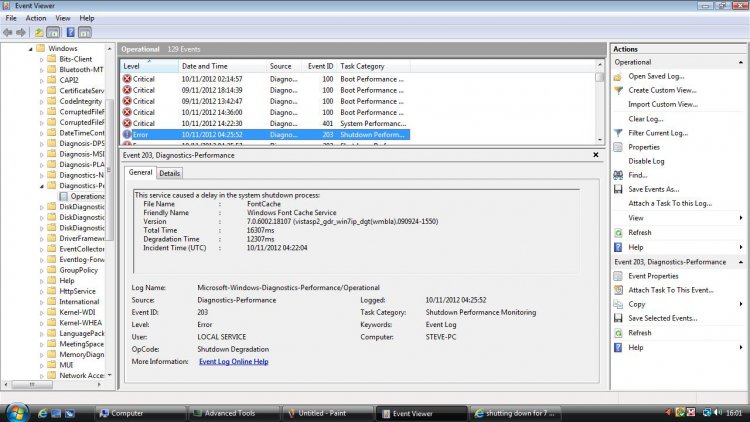Expand the International tree node
The height and width of the screenshot is (422, 750).
click(x=42, y=302)
